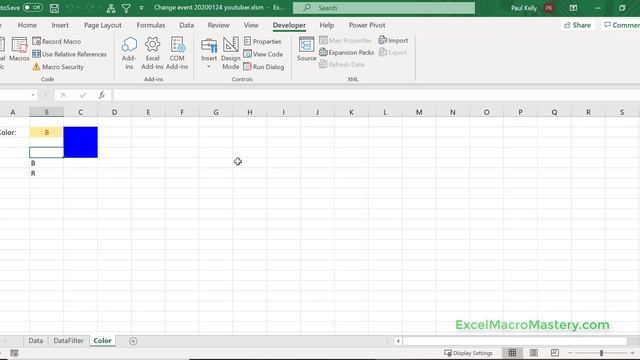Click horizontal scrollbar left arrow

pos(398,341)
